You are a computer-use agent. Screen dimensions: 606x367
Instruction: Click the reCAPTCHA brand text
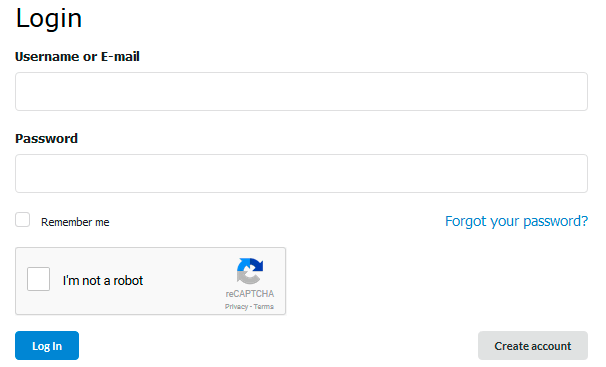250,294
